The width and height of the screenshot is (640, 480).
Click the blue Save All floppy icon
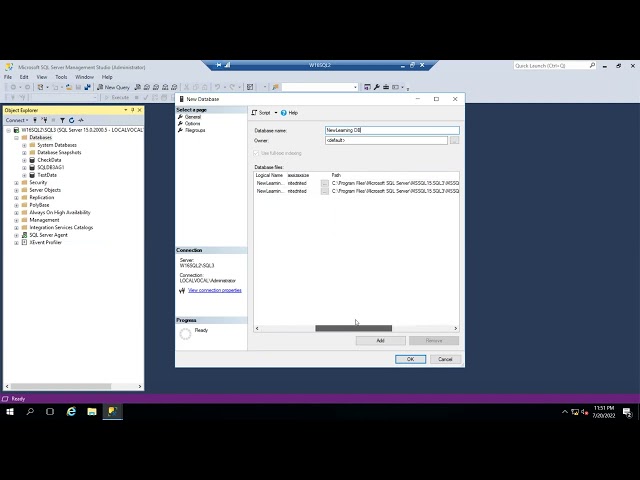[87, 87]
